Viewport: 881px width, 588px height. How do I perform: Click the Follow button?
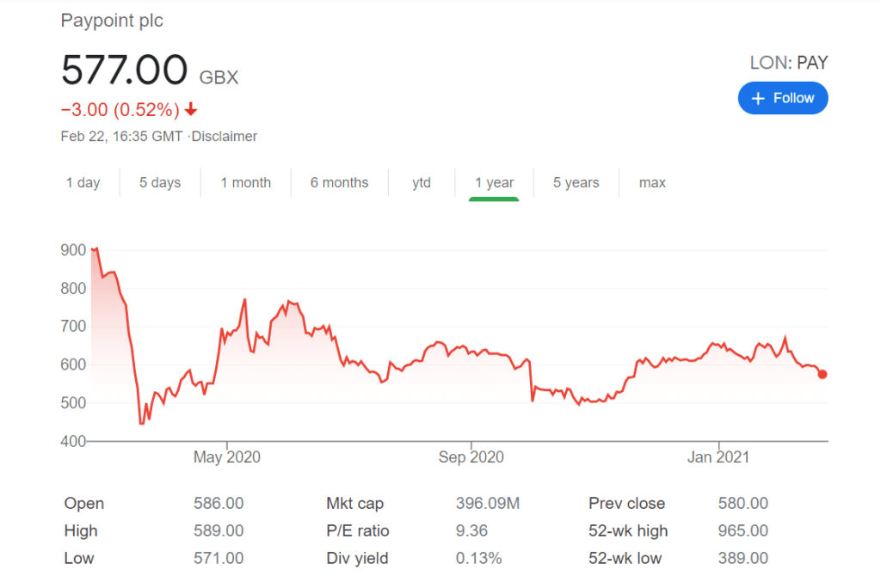(783, 98)
